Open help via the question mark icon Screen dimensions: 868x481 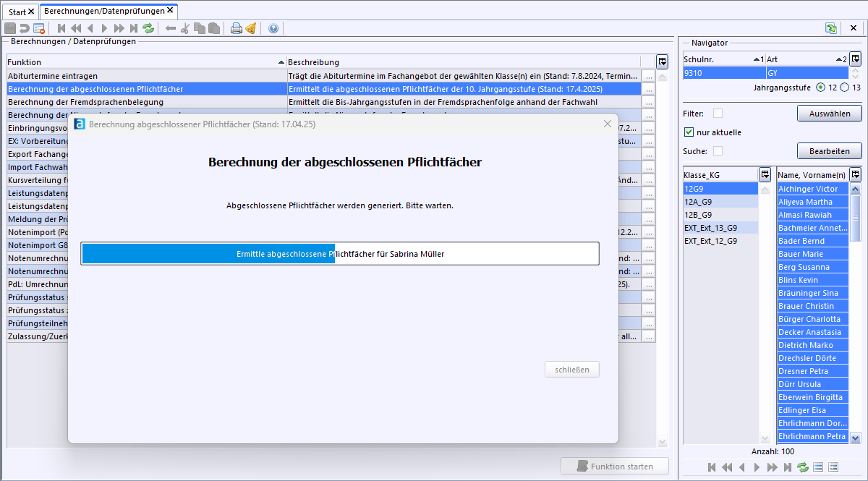click(x=273, y=28)
